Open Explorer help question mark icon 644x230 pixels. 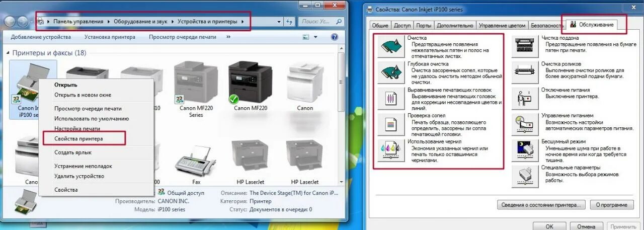(334, 37)
